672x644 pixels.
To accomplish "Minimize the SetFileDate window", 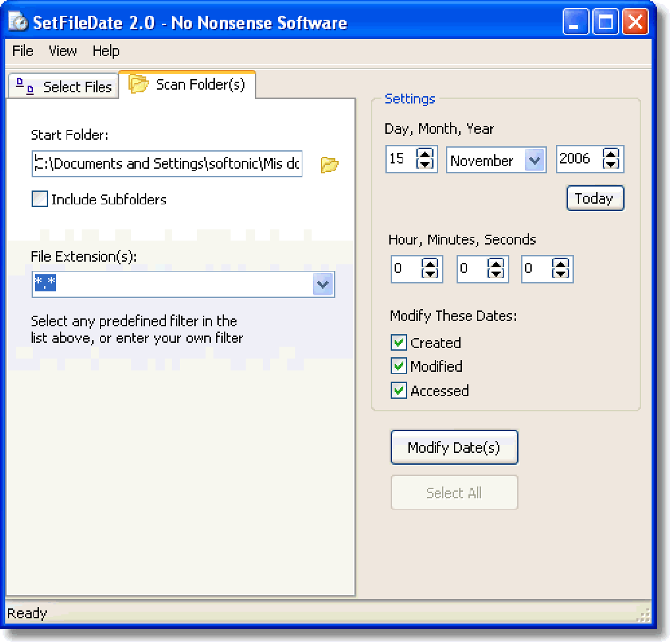I will pos(576,22).
